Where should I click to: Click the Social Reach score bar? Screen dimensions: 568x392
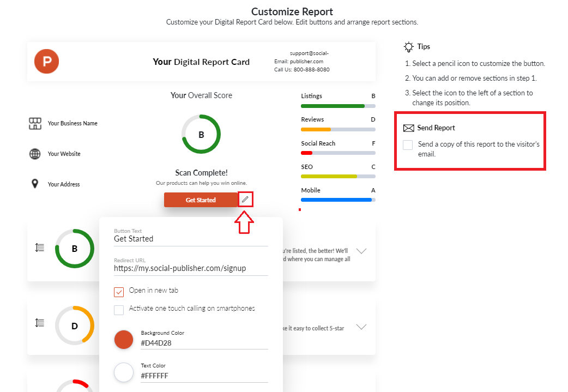point(338,153)
